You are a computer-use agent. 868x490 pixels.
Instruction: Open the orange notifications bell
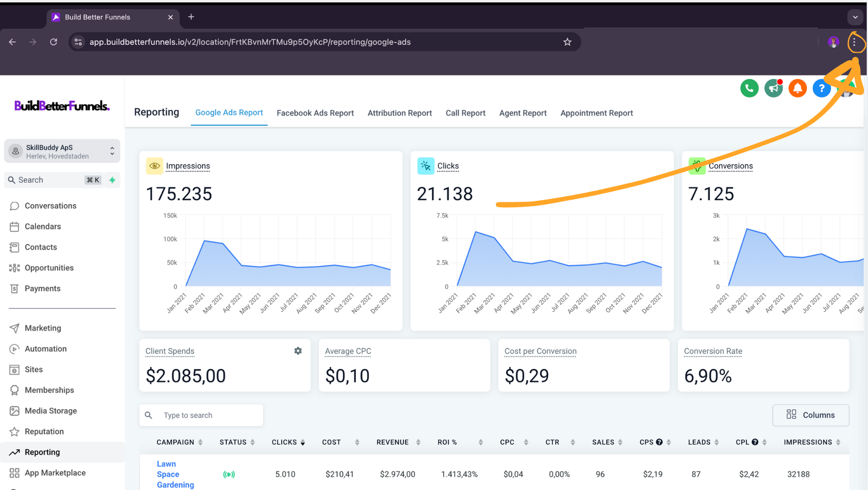[797, 88]
